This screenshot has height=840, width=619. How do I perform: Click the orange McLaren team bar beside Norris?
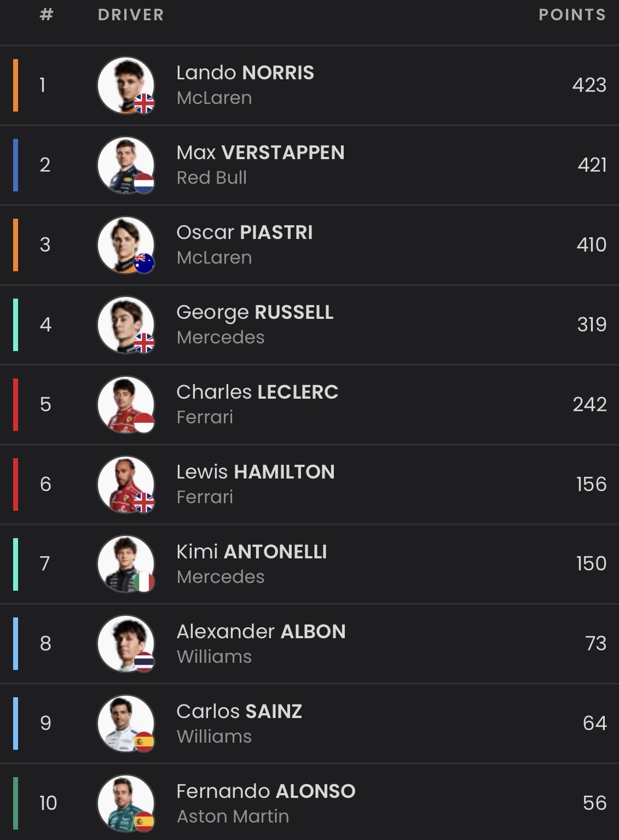click(16, 85)
